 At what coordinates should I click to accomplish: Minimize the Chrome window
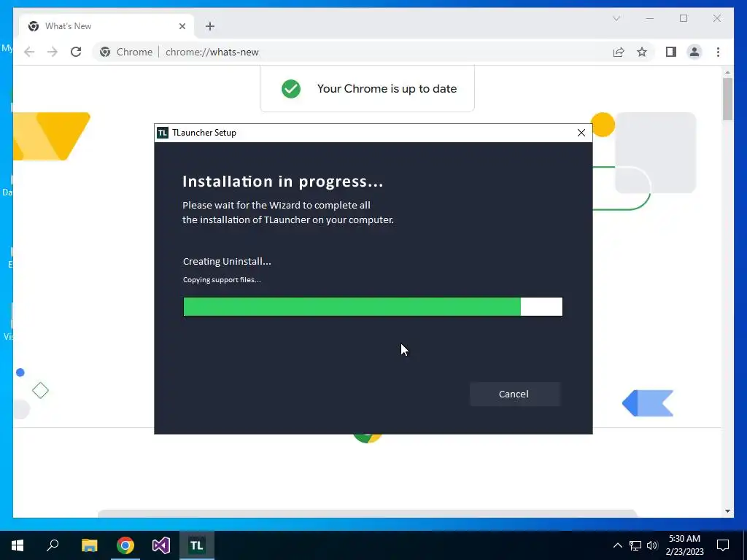[650, 18]
